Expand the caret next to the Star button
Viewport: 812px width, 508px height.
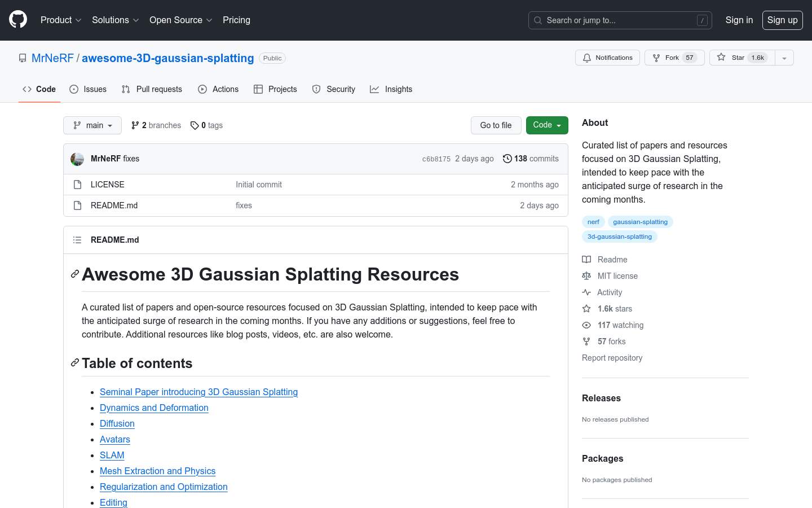click(784, 57)
